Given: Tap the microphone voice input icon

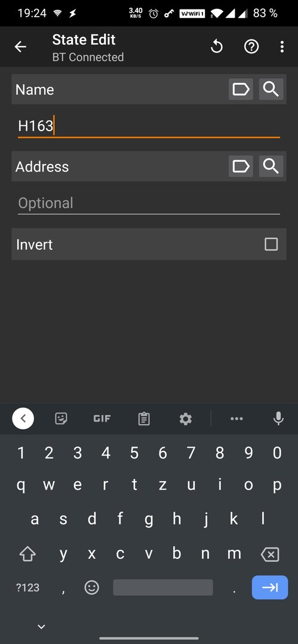Looking at the screenshot, I should tap(279, 419).
